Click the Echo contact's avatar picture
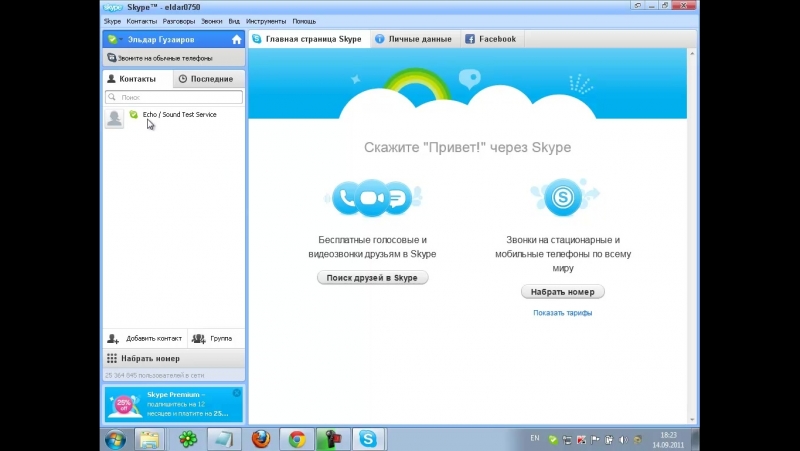The width and height of the screenshot is (800, 451). pos(114,118)
